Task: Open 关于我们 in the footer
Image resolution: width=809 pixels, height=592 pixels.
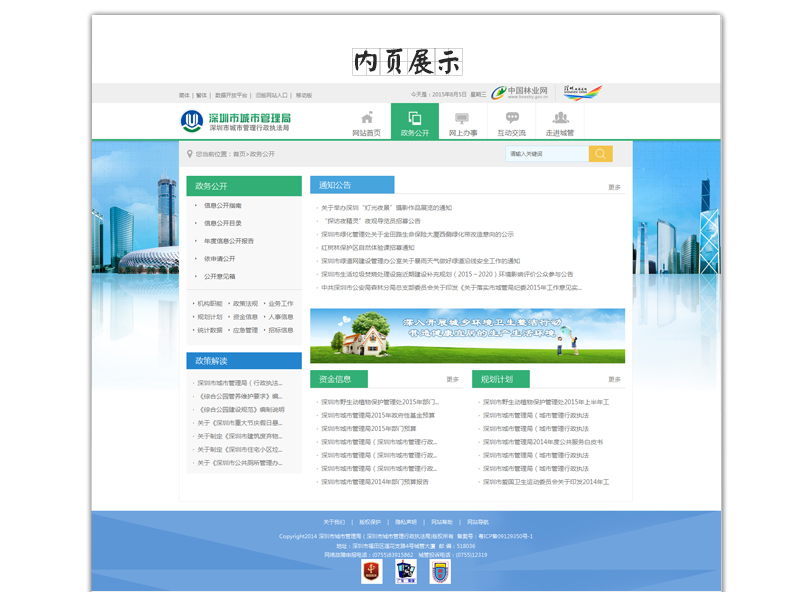Action: (x=334, y=522)
